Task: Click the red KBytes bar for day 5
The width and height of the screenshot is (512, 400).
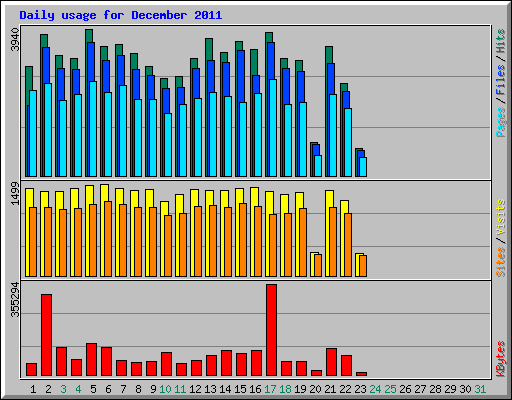Action: click(91, 360)
